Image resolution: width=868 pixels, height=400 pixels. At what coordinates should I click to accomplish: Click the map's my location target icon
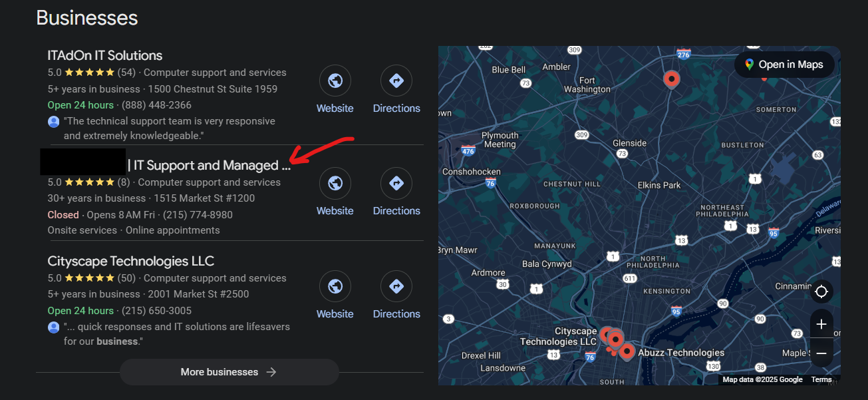[x=821, y=292]
